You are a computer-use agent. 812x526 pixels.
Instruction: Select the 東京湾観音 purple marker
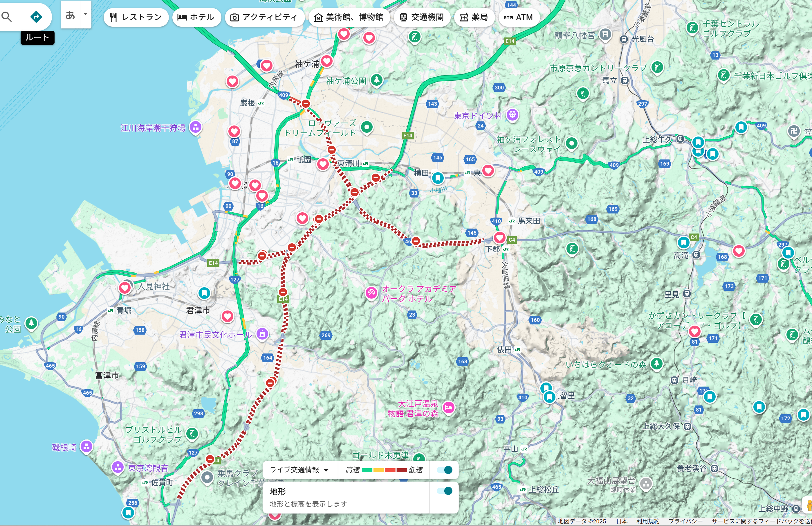pos(118,467)
